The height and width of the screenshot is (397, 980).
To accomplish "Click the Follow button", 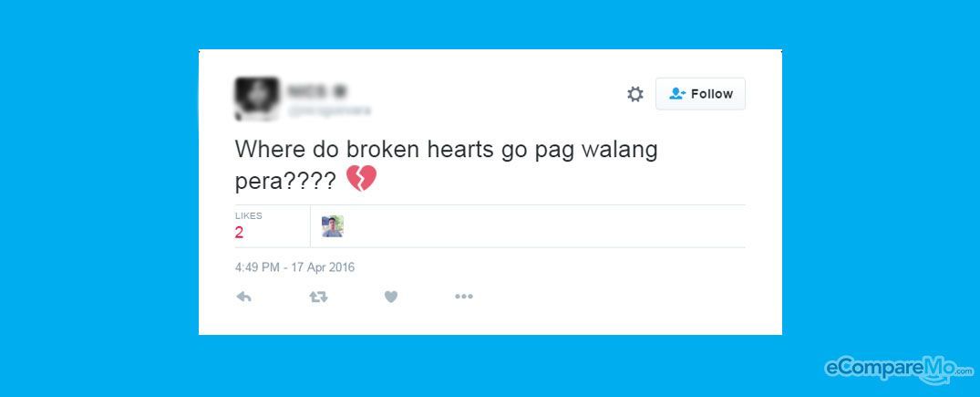I will click(700, 94).
